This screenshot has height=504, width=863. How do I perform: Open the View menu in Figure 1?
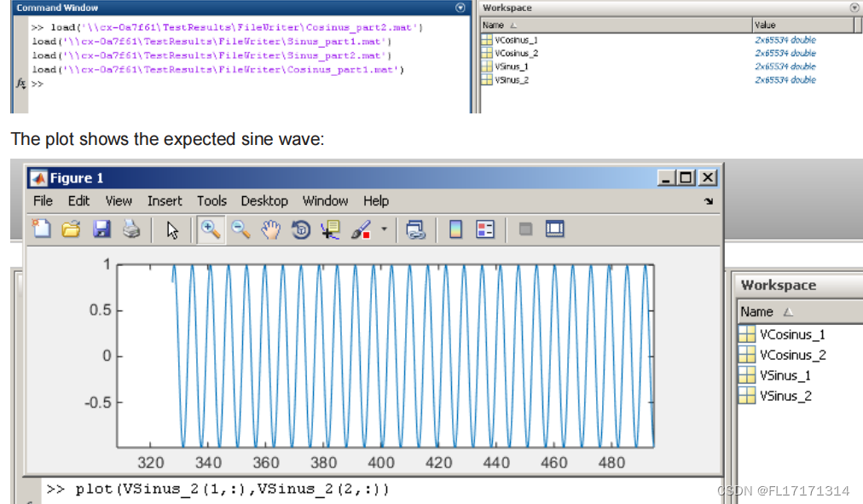[119, 201]
